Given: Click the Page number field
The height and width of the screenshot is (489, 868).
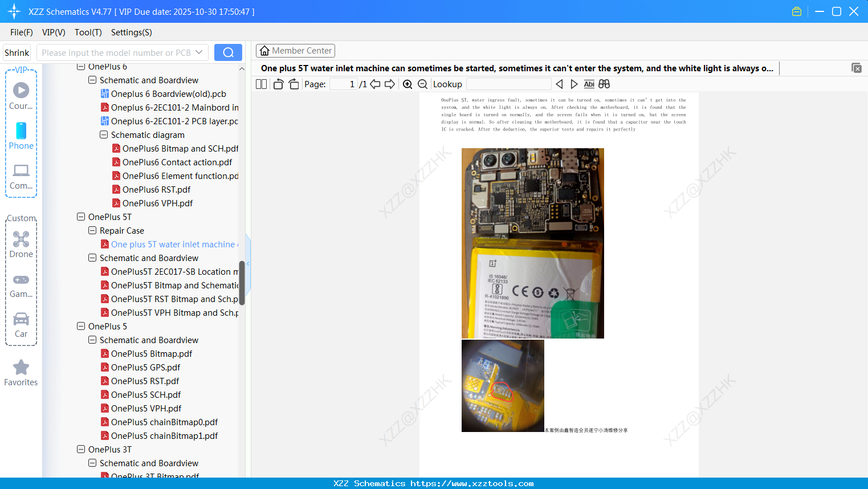Looking at the screenshot, I should (x=344, y=84).
